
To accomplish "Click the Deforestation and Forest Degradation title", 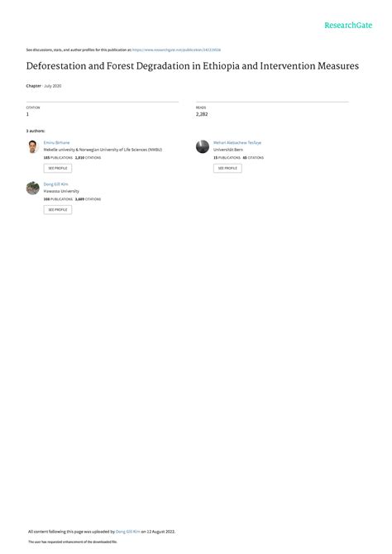I will tap(193, 66).
